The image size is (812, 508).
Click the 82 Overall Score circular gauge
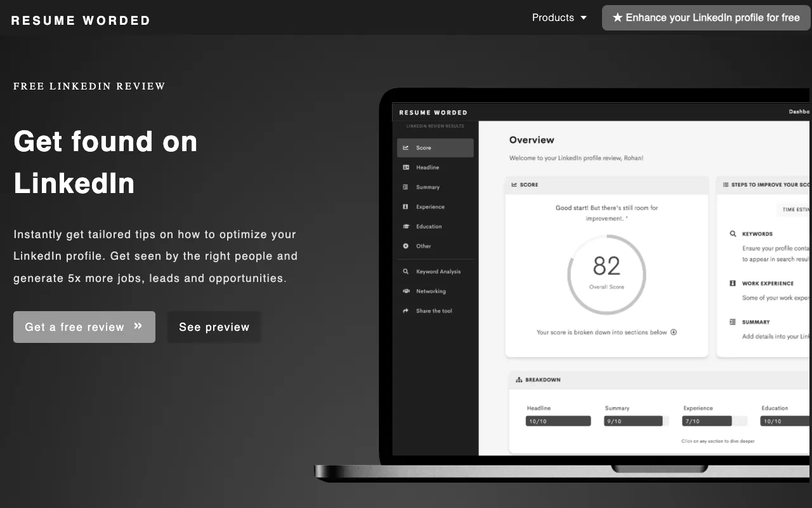click(606, 274)
